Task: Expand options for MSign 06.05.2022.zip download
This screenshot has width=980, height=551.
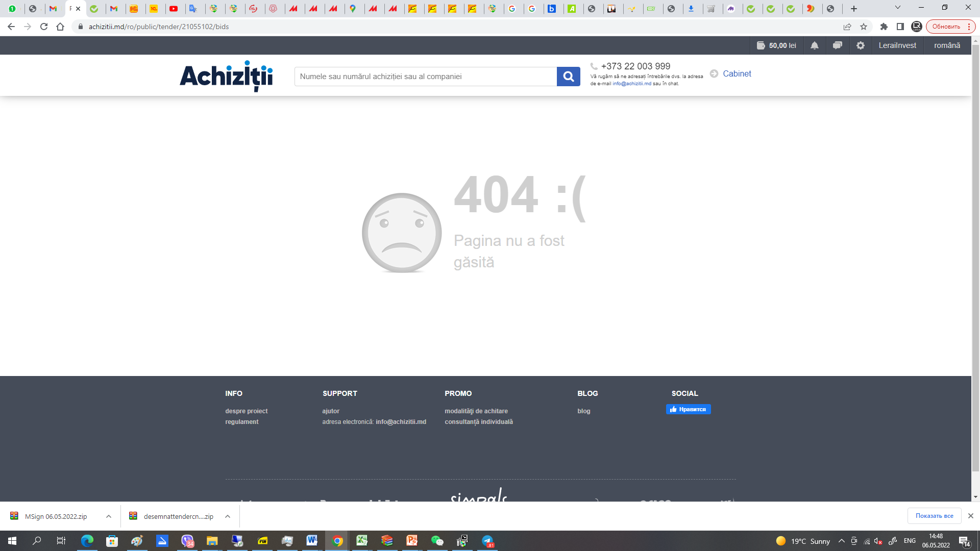Action: pos(109,516)
